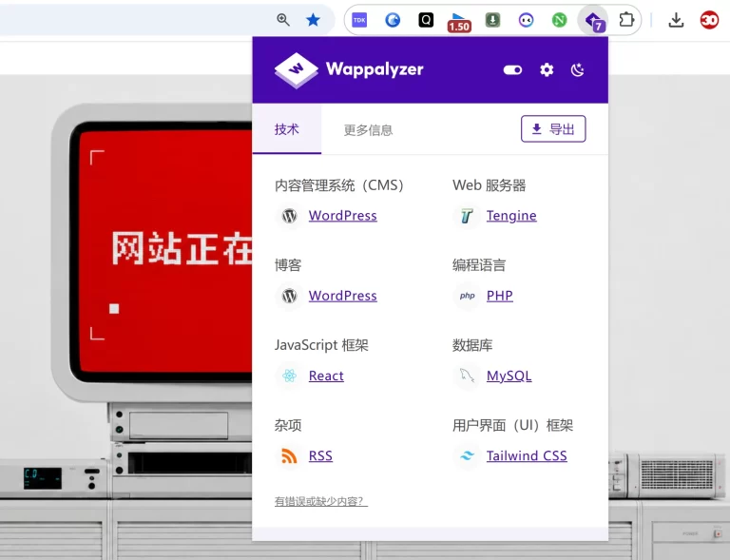Open WordPress link under 内容管理系统
This screenshot has width=730, height=560.
click(x=342, y=216)
